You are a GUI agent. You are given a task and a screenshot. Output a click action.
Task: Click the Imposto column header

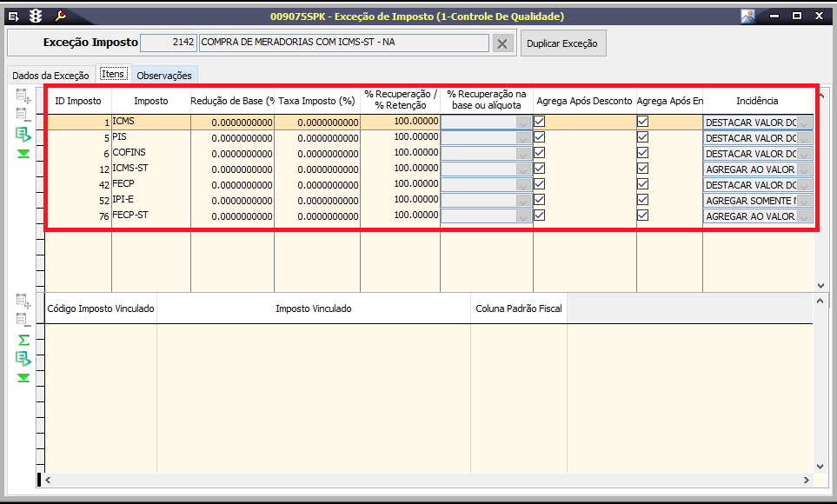[150, 101]
